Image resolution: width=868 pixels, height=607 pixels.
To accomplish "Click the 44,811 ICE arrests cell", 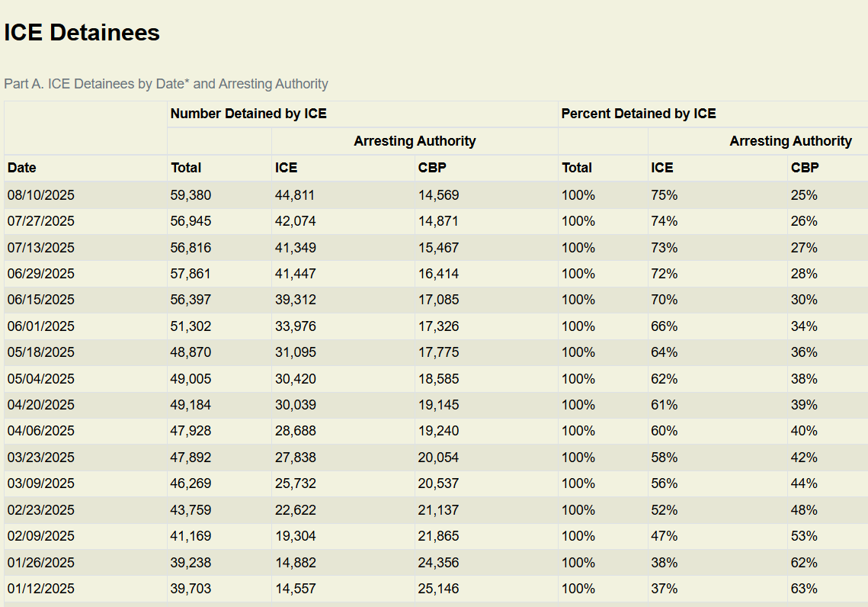I will pos(295,195).
